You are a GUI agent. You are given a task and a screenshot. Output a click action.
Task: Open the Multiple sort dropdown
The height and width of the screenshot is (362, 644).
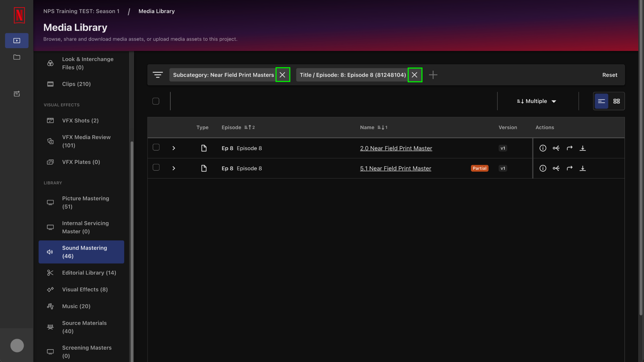click(536, 102)
